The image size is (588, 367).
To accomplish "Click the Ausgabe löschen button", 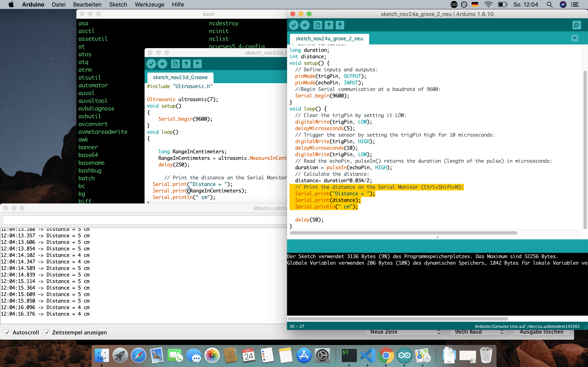I will (541, 332).
